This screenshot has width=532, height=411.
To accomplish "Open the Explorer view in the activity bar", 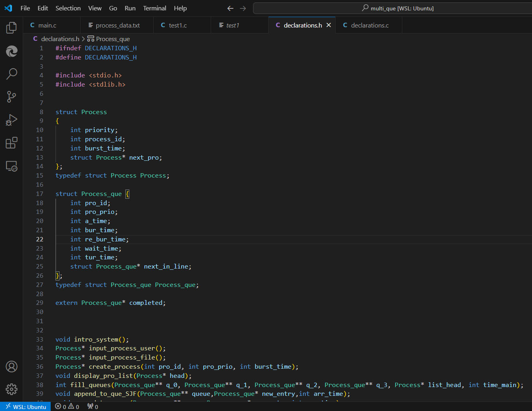I will [x=12, y=28].
